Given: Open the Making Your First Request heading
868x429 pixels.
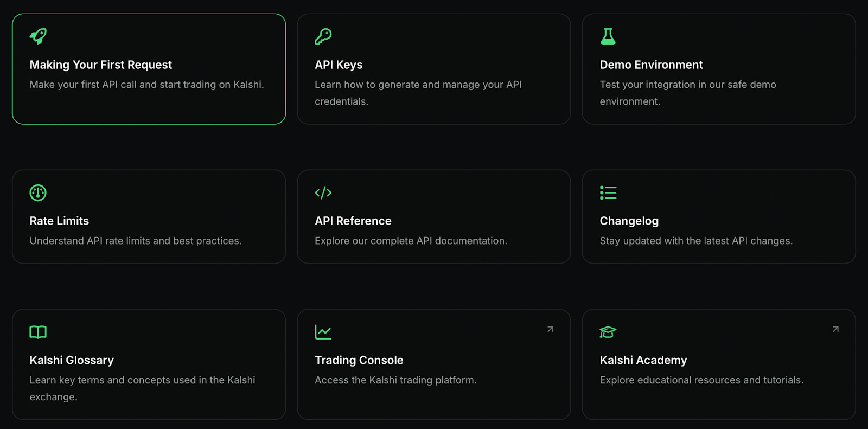Looking at the screenshot, I should point(101,65).
